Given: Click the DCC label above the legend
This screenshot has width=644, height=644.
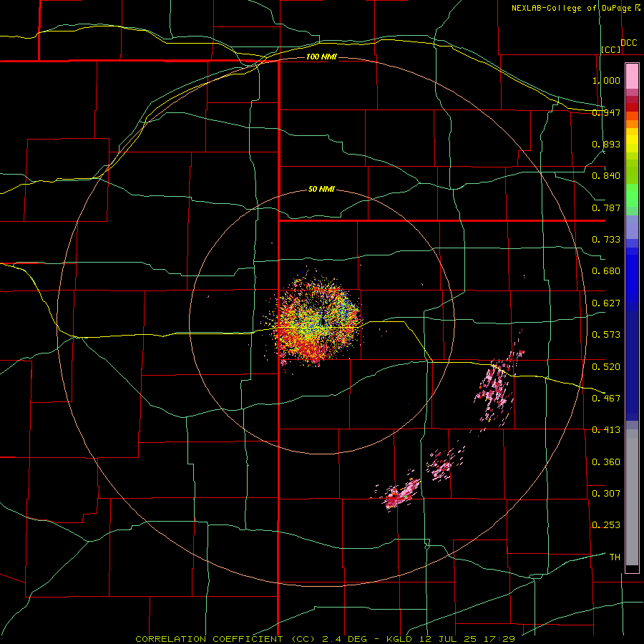Looking at the screenshot, I should coord(629,43).
